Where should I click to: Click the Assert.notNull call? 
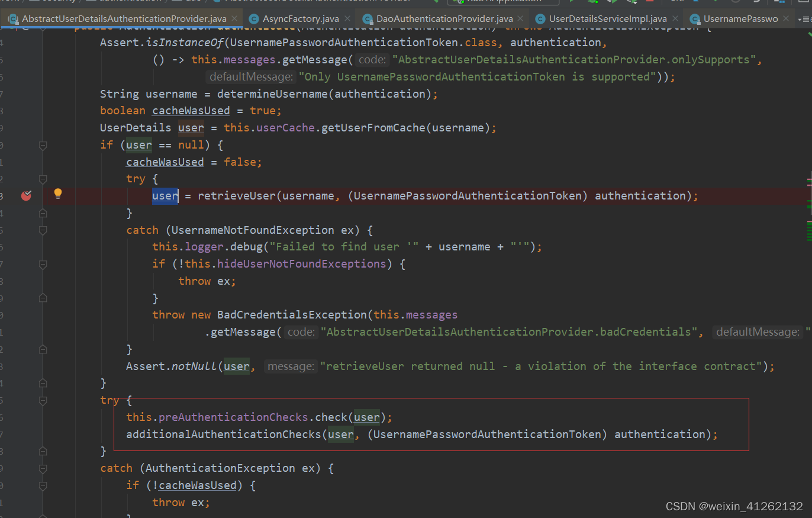click(172, 366)
